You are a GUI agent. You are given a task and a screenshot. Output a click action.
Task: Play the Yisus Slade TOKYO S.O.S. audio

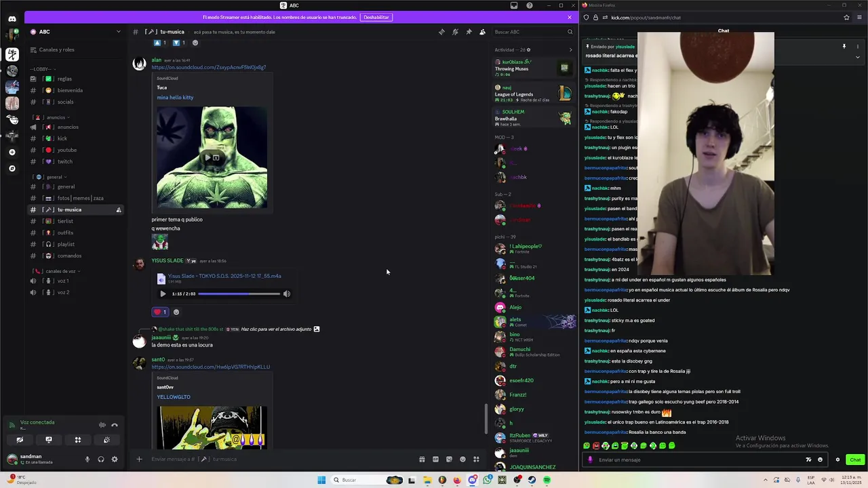point(163,293)
